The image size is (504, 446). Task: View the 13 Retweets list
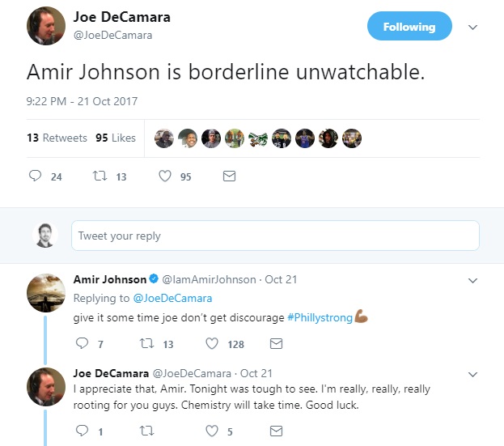point(57,138)
